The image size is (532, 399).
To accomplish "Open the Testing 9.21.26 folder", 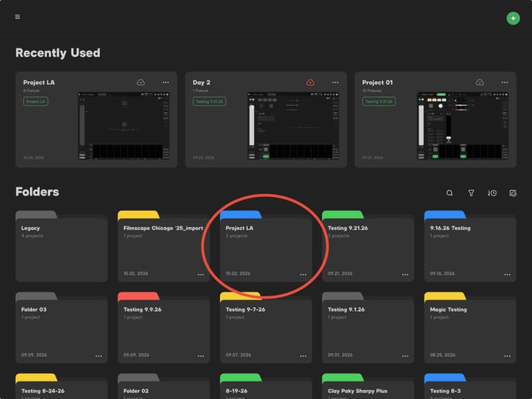I will click(368, 246).
